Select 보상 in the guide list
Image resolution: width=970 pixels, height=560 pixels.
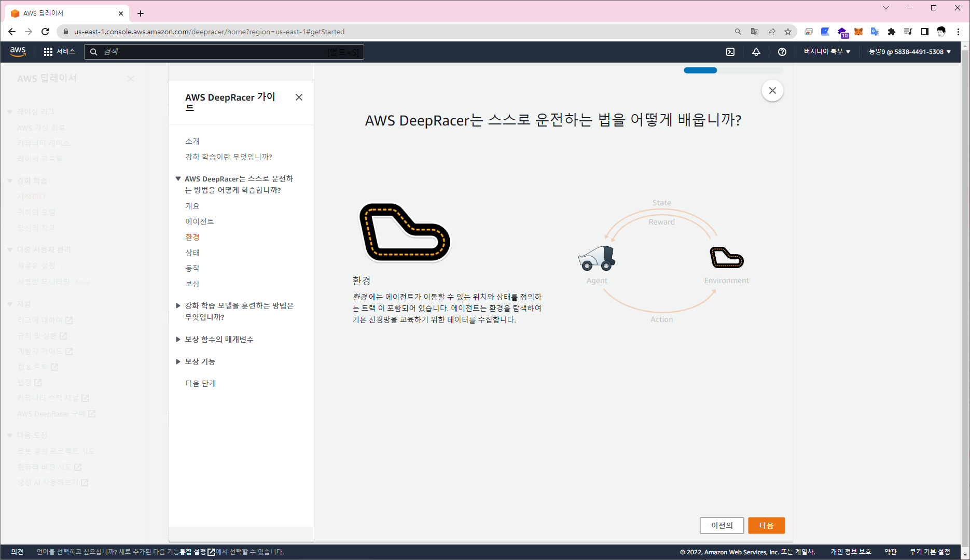(192, 284)
